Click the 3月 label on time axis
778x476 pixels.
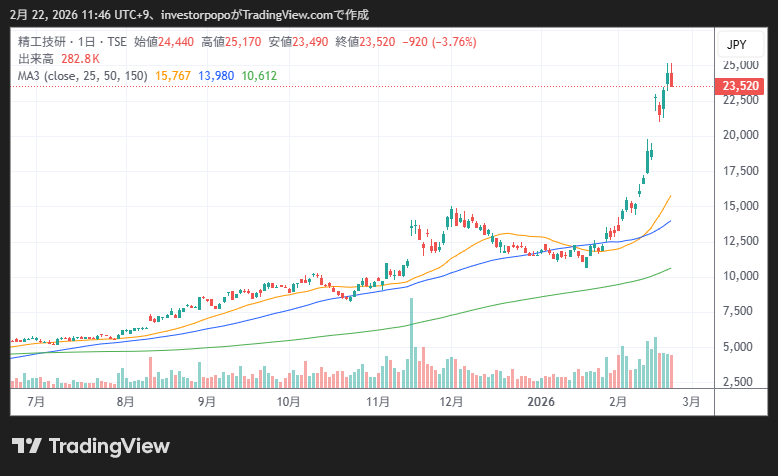pyautogui.click(x=690, y=401)
